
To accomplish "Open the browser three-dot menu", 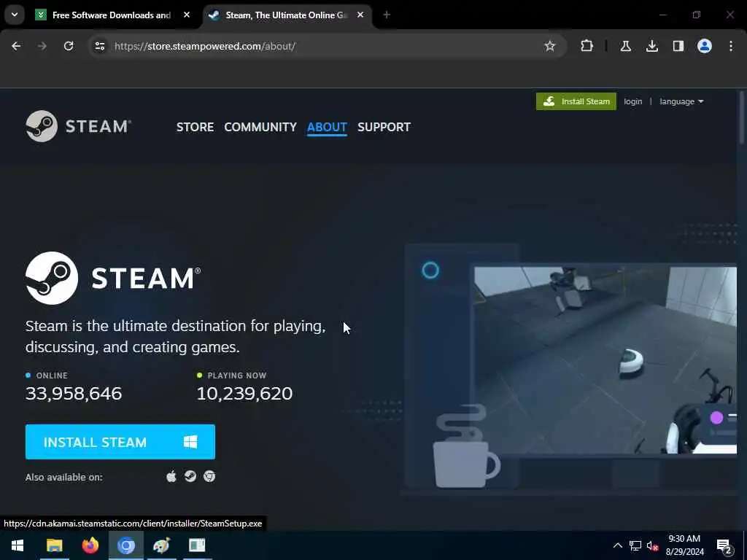I will (x=731, y=46).
